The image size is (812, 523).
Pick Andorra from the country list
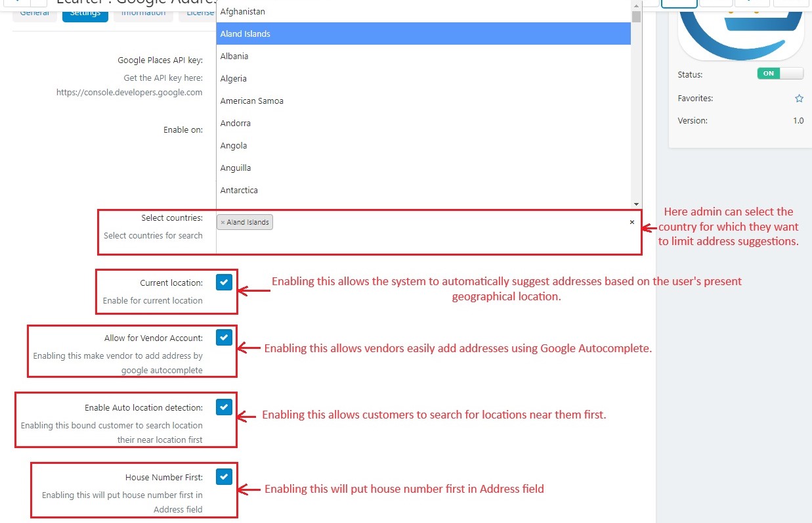[x=423, y=123]
